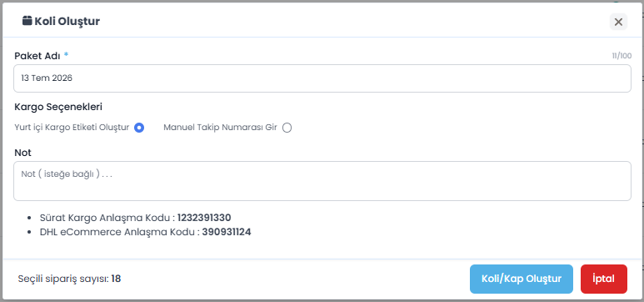Close the Koli Oluştur dialog with X
644x302 pixels.
(618, 22)
